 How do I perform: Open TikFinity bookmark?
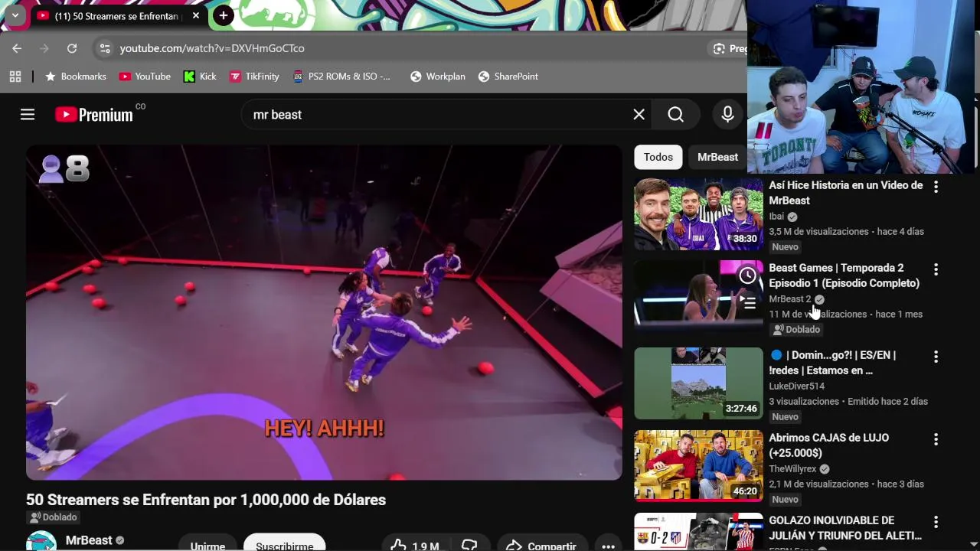(254, 77)
